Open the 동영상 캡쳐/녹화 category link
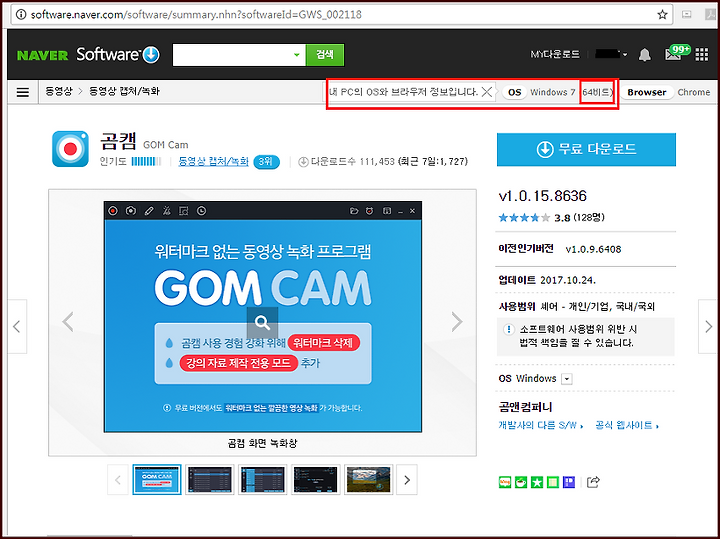The height and width of the screenshot is (539, 720). click(214, 162)
